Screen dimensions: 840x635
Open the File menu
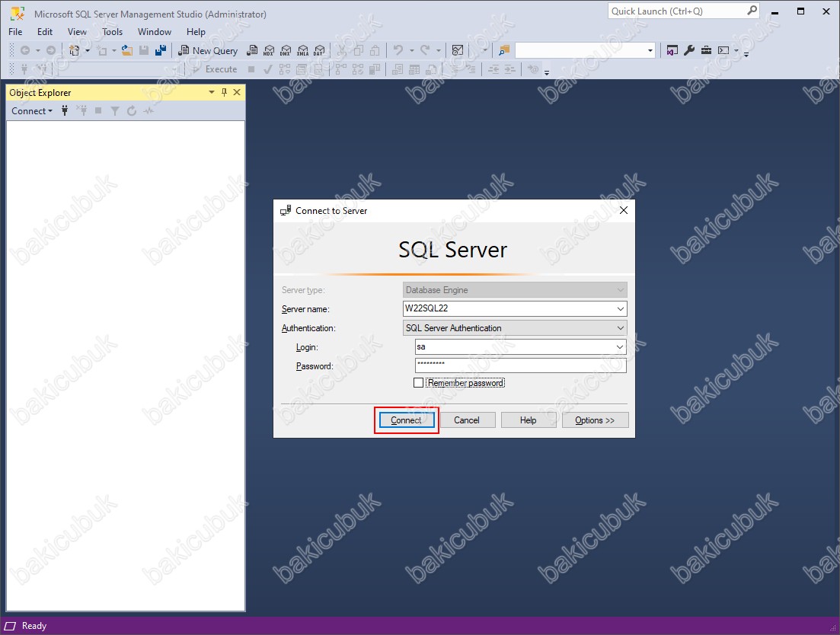pyautogui.click(x=15, y=31)
